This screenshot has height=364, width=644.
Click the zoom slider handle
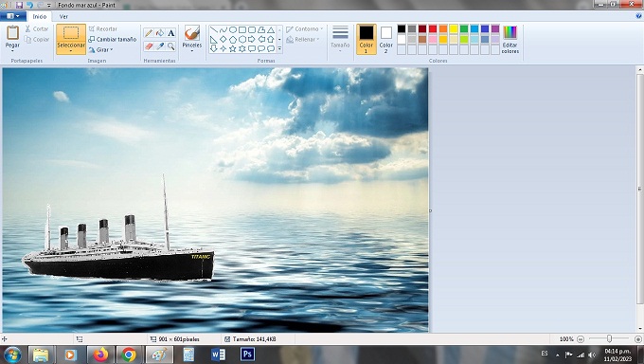click(x=610, y=338)
